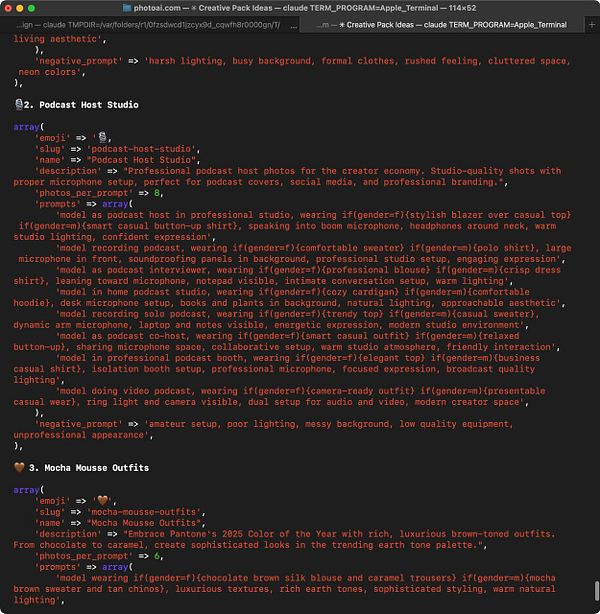Viewport: 600px width, 614px height.
Task: Click the text 'model doing video podcast'
Action: tap(125, 391)
